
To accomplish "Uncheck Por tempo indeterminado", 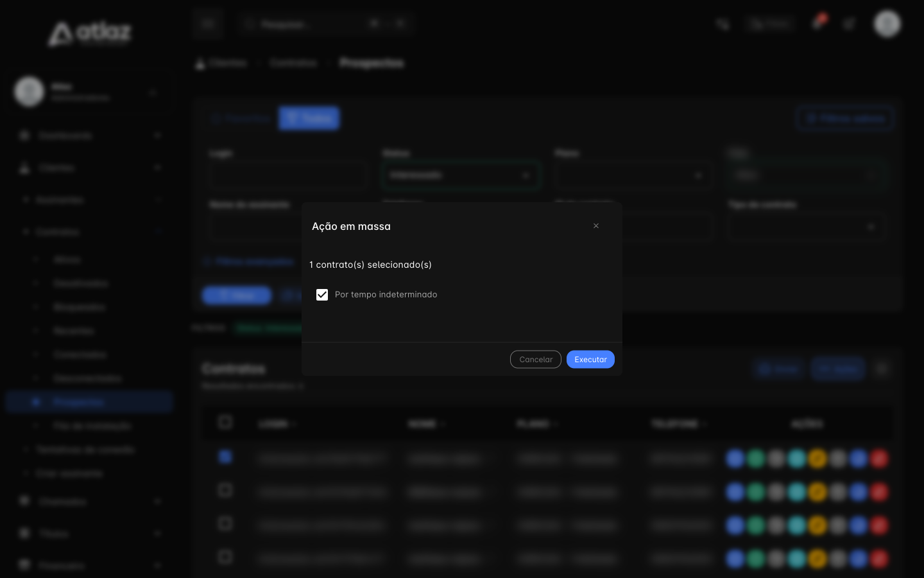I will click(x=322, y=295).
